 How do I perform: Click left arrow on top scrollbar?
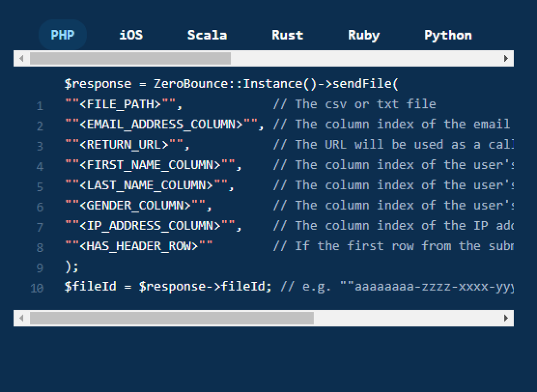(x=21, y=58)
